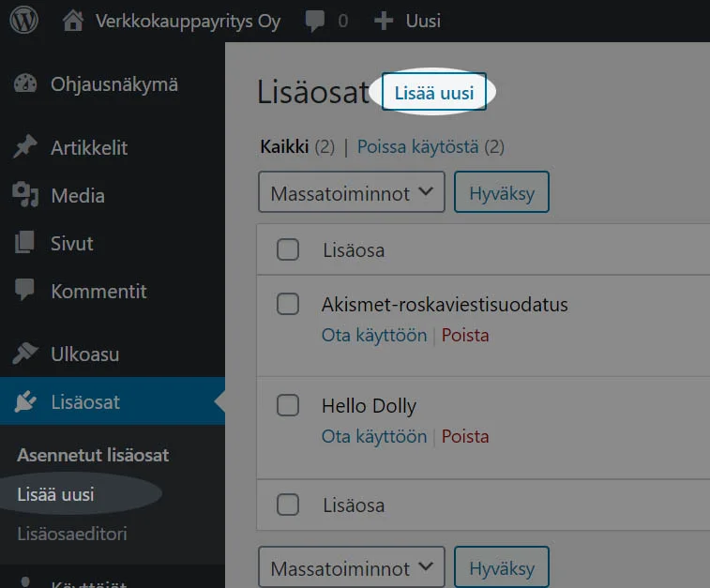Click Ota käyttöön under Hello Dolly
The height and width of the screenshot is (588, 710).
click(x=374, y=436)
